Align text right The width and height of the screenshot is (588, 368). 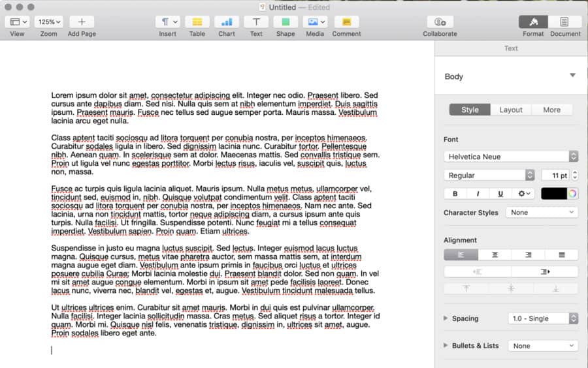coord(528,254)
